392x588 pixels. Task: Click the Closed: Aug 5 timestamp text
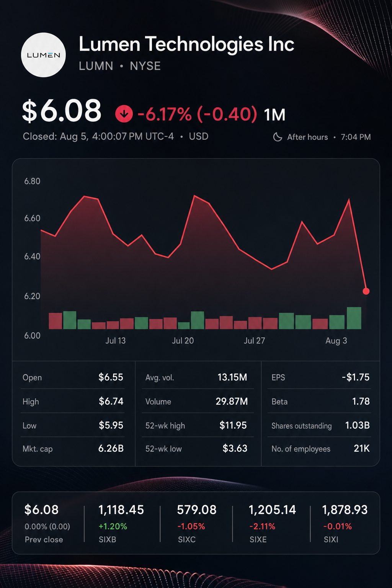[x=98, y=136]
